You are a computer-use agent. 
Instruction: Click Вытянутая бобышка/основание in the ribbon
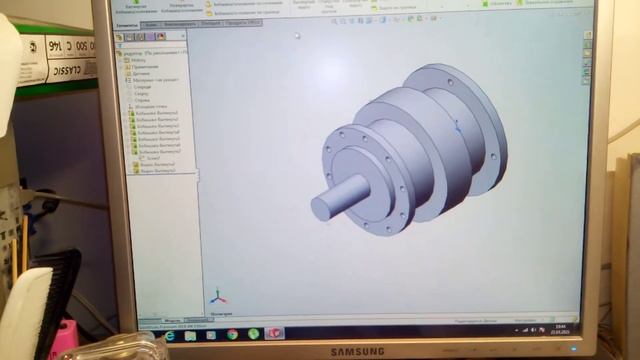[x=136, y=7]
